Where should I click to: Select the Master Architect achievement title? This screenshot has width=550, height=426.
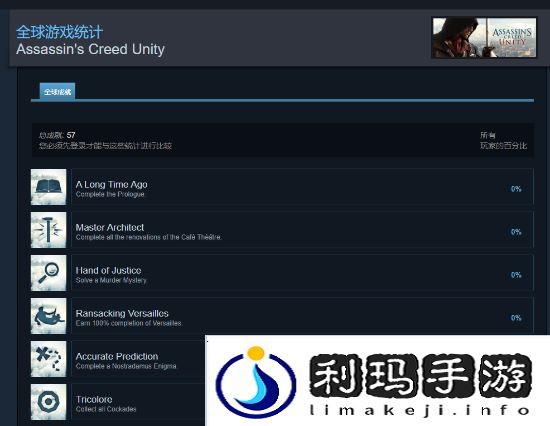(110, 227)
